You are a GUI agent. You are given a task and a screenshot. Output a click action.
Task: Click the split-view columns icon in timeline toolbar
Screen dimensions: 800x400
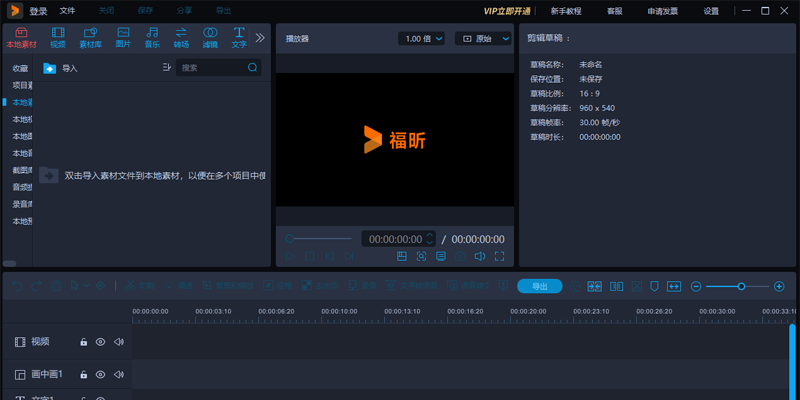click(x=617, y=286)
